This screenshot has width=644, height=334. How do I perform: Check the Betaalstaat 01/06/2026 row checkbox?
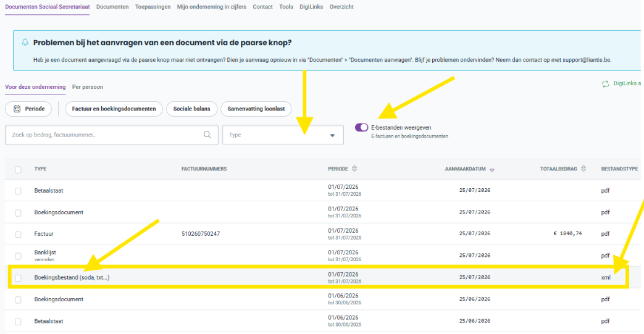18,322
